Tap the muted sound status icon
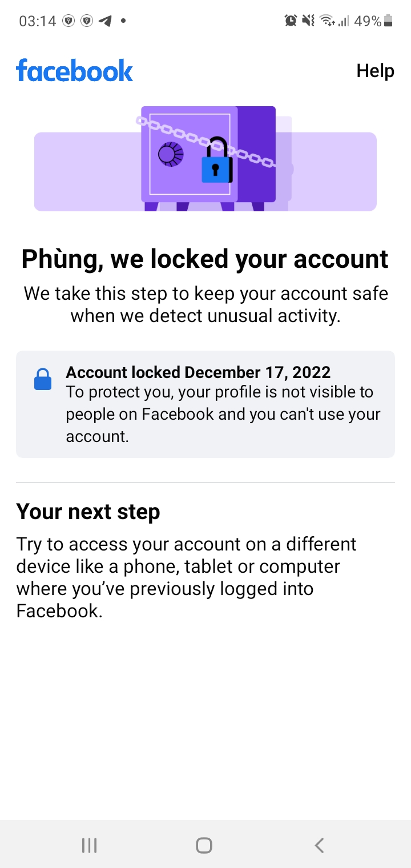 click(x=308, y=21)
